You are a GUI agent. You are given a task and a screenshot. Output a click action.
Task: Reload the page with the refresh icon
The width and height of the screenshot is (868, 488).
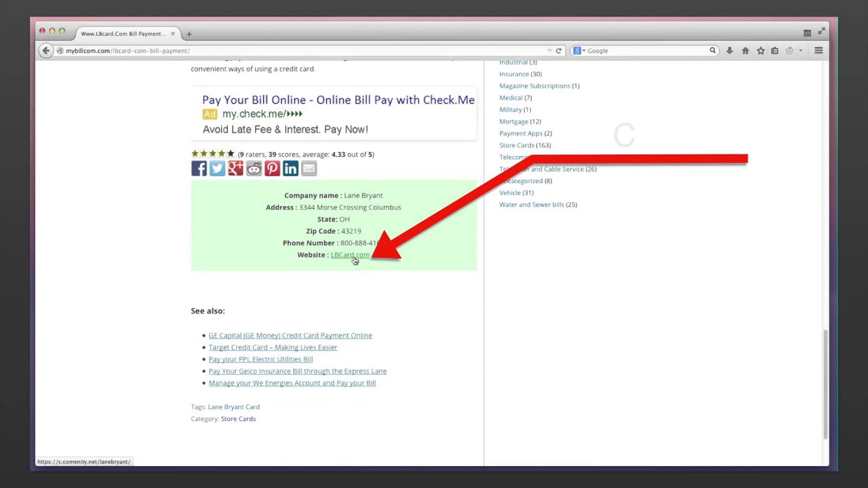(559, 51)
